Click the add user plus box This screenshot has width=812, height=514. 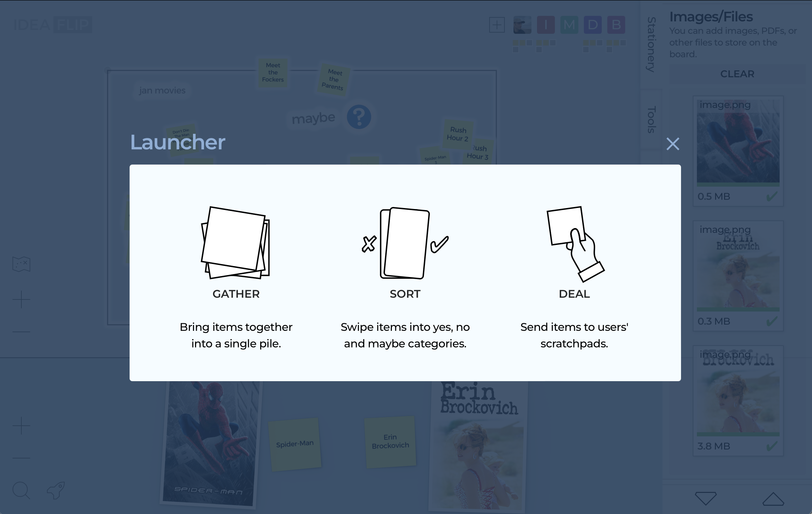(x=497, y=25)
